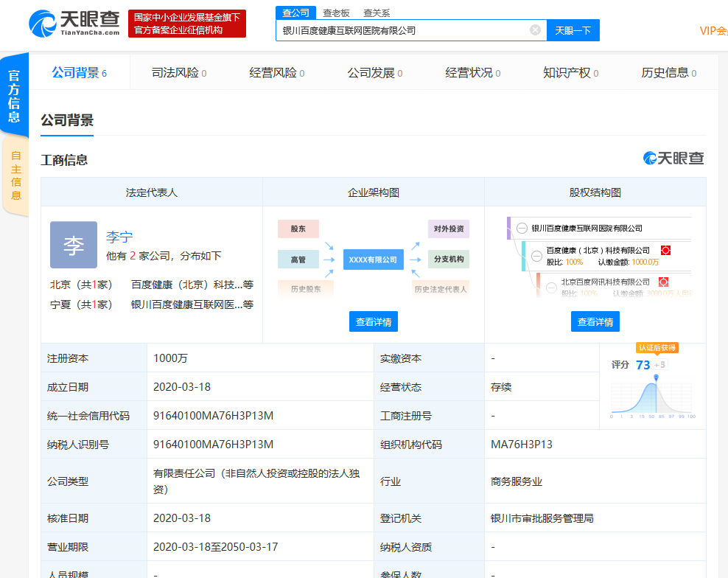
Task: Click inside the company name search field
Action: tap(405, 29)
